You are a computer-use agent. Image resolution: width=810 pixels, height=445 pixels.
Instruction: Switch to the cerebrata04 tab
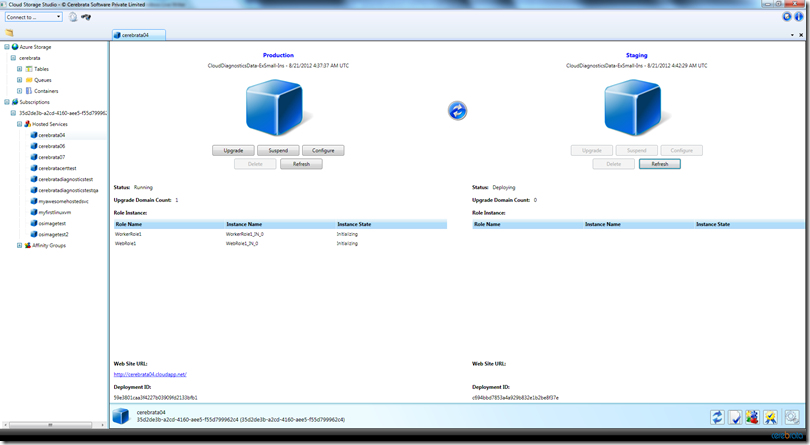click(x=138, y=35)
